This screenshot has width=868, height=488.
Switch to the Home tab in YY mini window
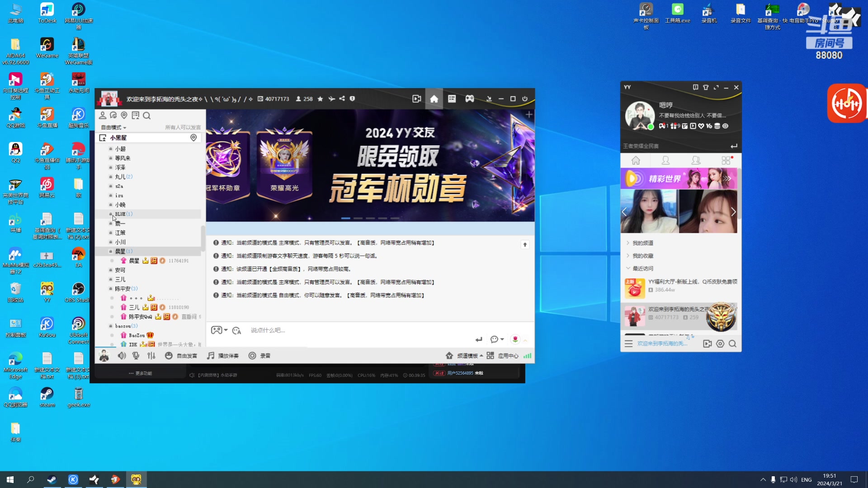click(636, 160)
